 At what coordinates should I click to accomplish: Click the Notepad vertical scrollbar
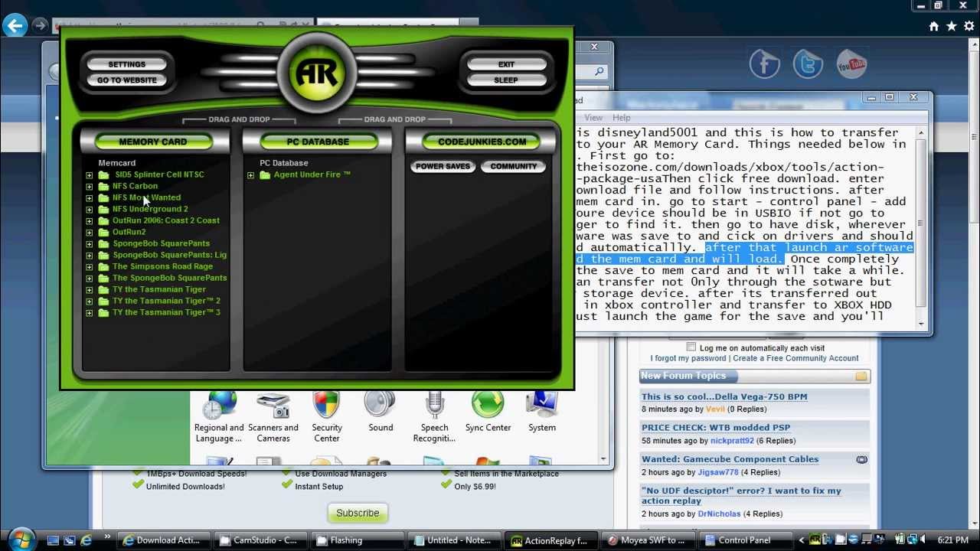(x=921, y=228)
